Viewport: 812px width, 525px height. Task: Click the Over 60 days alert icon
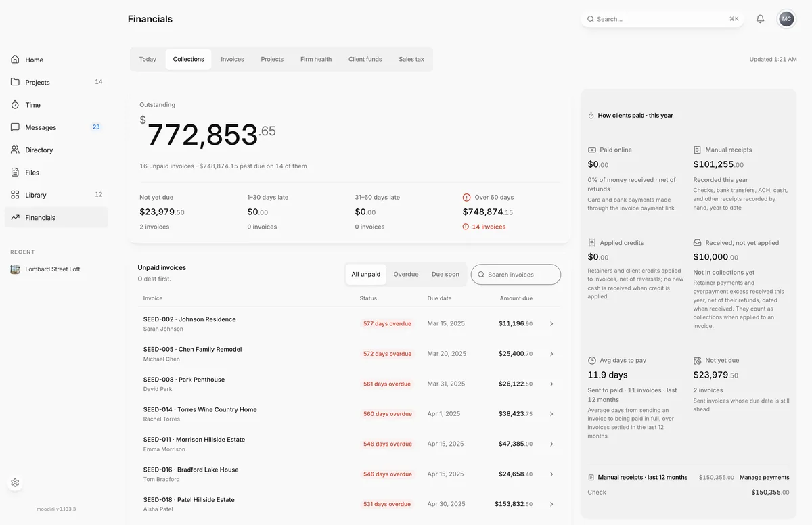coord(466,198)
